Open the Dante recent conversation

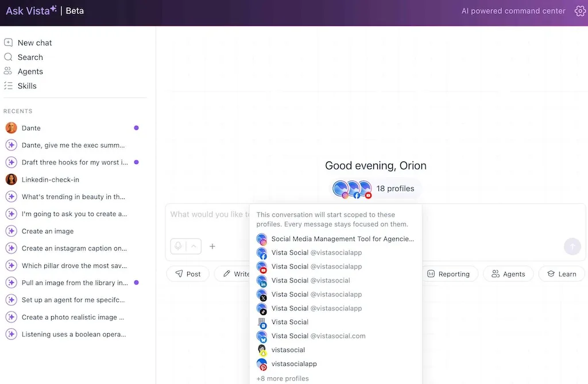[x=72, y=128]
